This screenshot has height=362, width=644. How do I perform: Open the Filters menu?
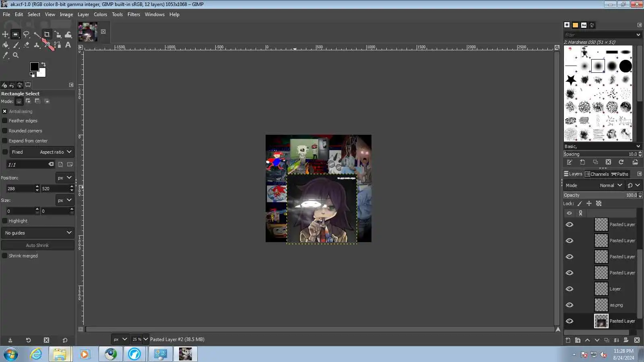click(x=134, y=14)
